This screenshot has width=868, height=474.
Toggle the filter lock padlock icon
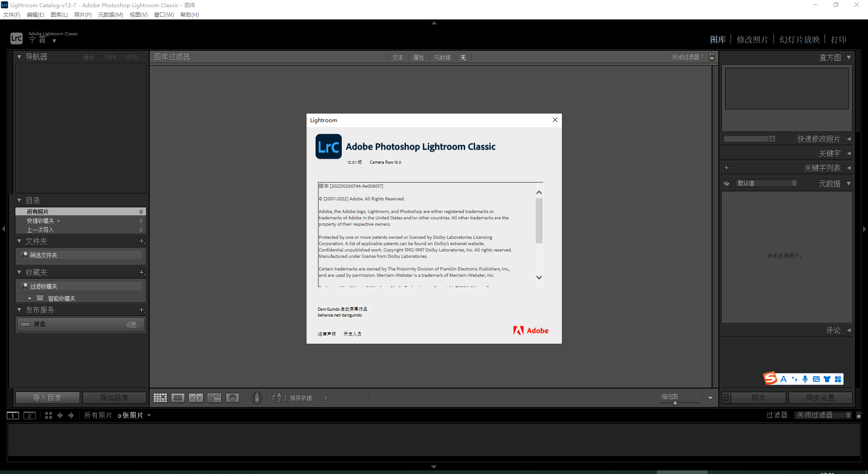point(712,57)
